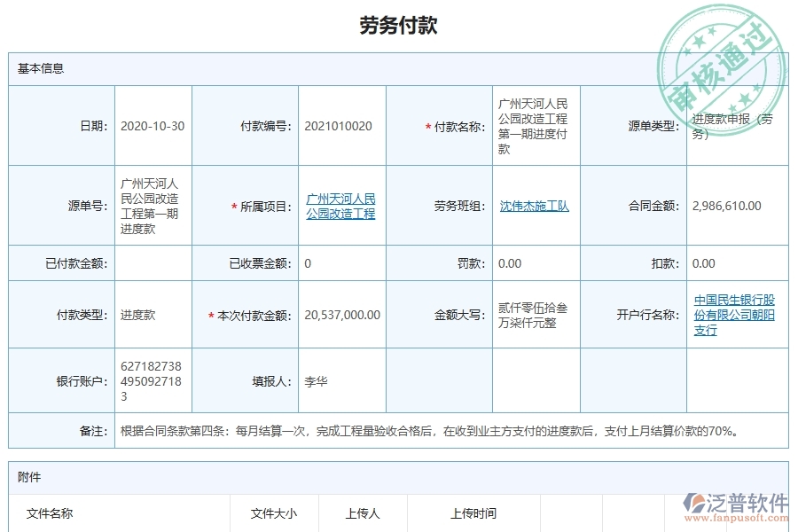Select the payment amount 20,537,000.00

341,315
